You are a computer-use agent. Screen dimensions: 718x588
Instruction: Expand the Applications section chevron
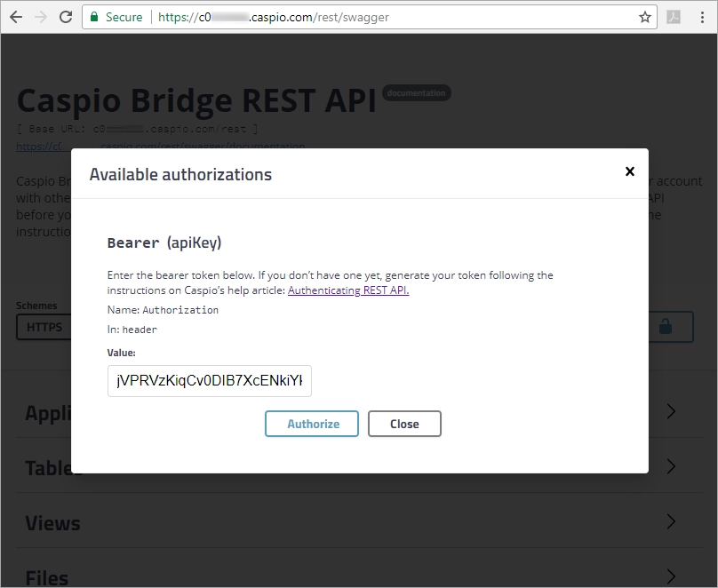671,411
